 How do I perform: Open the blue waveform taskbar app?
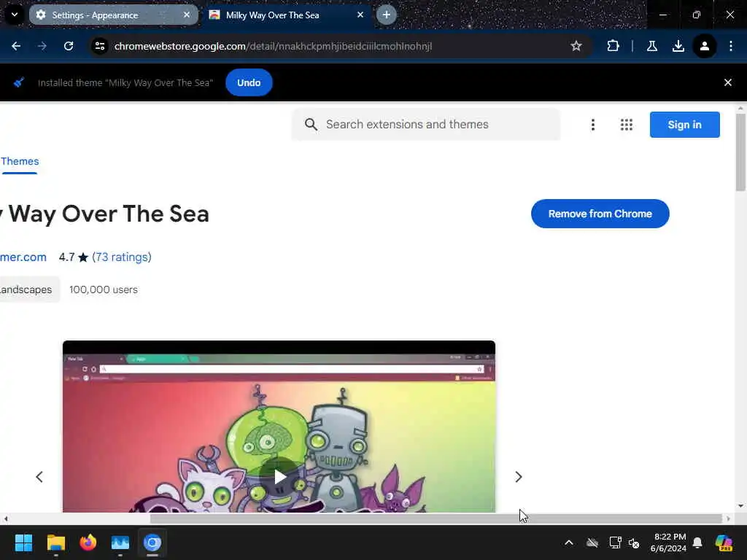click(x=120, y=542)
